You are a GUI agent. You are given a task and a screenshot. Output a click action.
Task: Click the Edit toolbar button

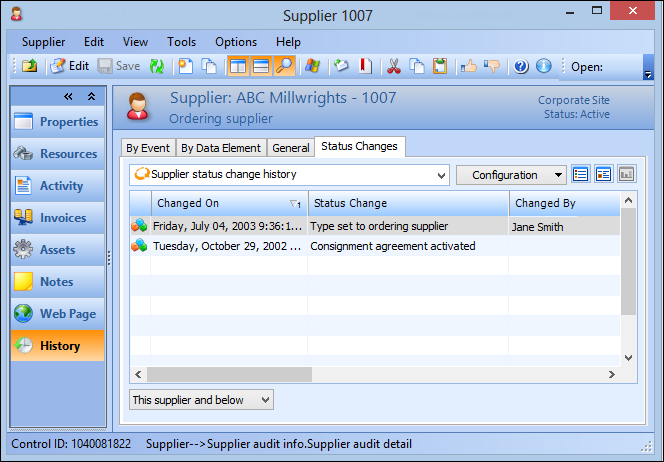(x=69, y=66)
